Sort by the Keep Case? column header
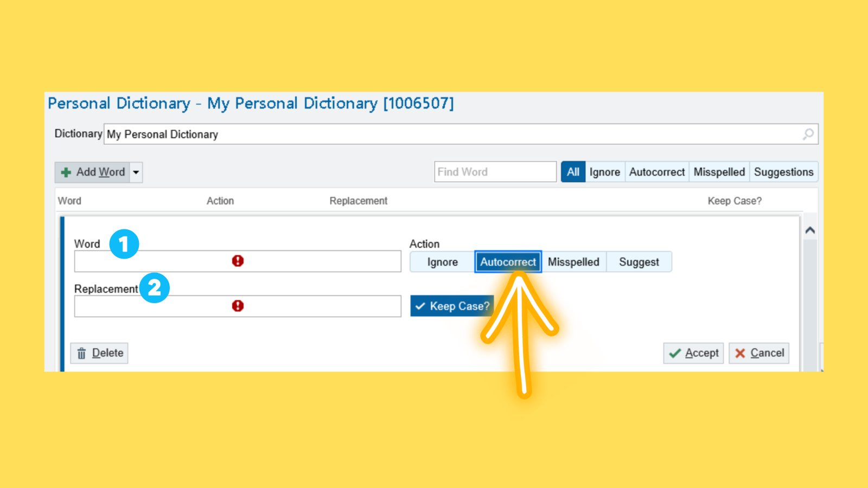Viewport: 868px width, 488px height. (735, 201)
